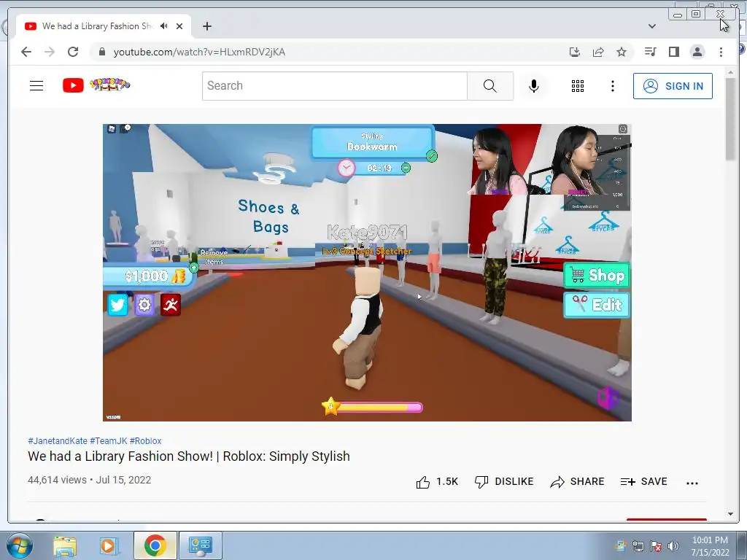
Task: Click the SHARE button
Action: pyautogui.click(x=577, y=482)
